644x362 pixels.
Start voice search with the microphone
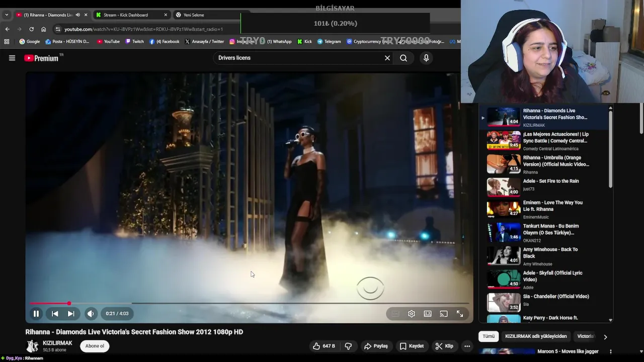(x=426, y=58)
